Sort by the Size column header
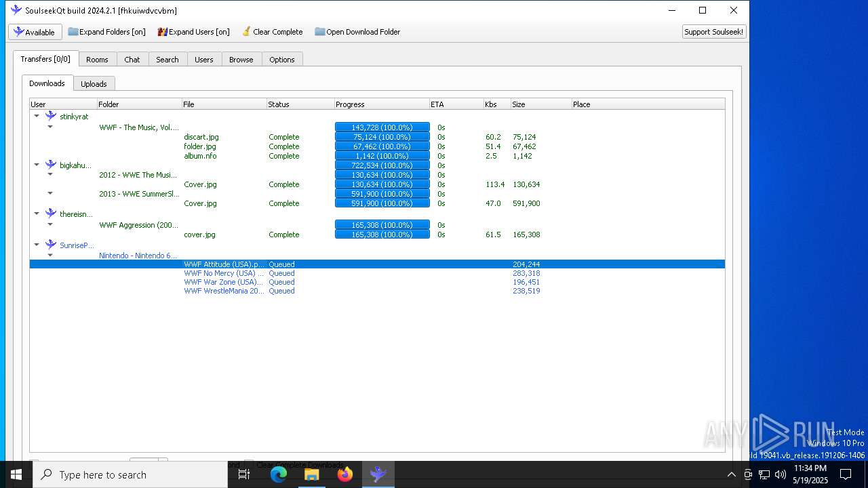The image size is (868, 488). pos(541,104)
